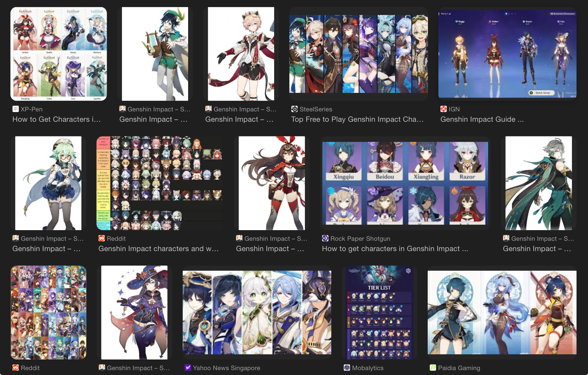Click the Mobalytics source favicon
Image resolution: width=588 pixels, height=375 pixels.
click(347, 368)
